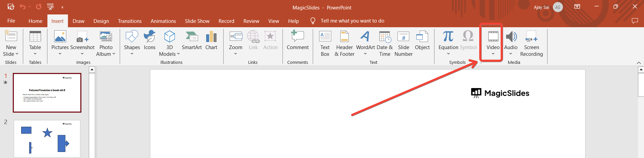Click the Symbol icon
The height and width of the screenshot is (158, 644).
click(x=468, y=36)
